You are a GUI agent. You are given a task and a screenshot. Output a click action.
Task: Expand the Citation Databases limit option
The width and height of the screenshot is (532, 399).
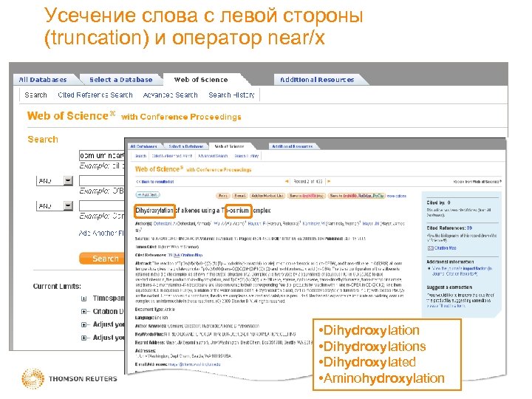click(83, 312)
